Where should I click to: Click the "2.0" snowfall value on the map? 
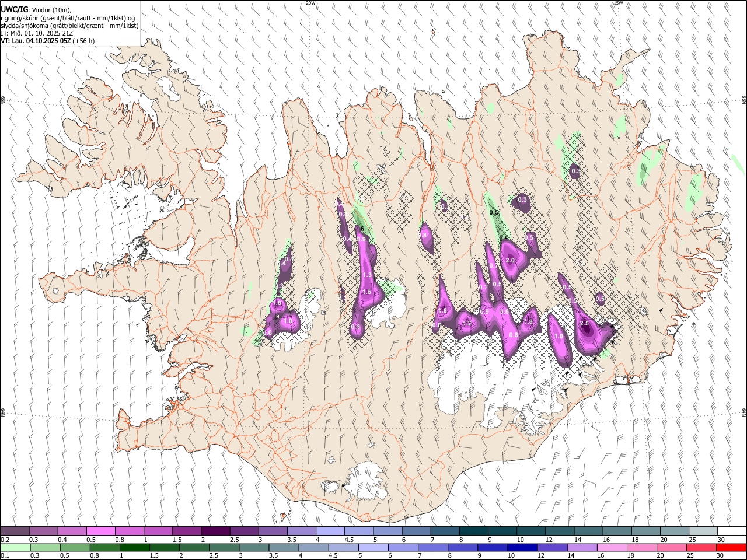[510, 260]
